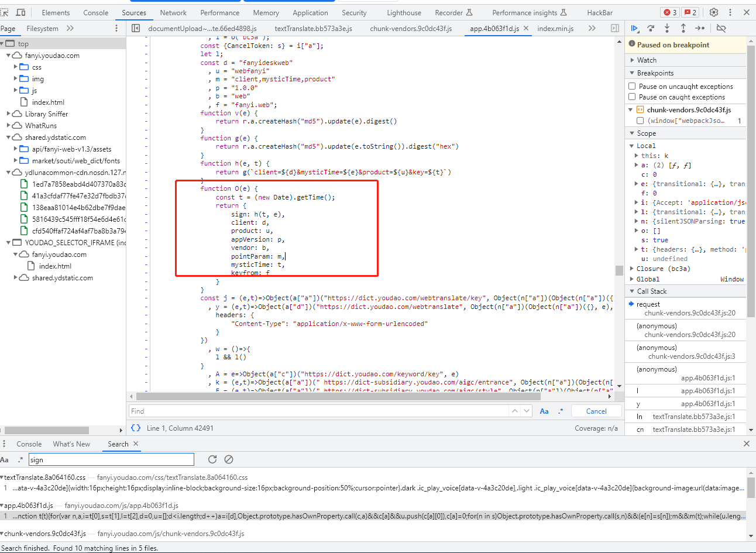Open file 1ed7a7858eabd4d407370a83c in navigator

(x=79, y=184)
